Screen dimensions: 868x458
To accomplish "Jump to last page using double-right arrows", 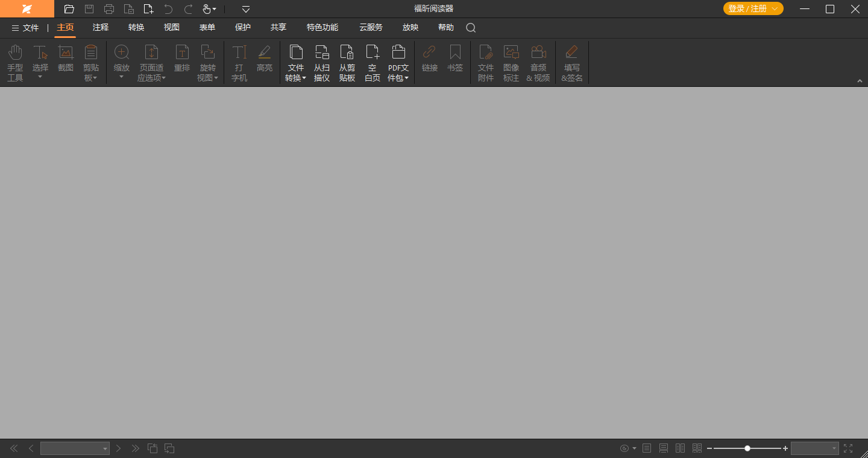I will pos(136,448).
